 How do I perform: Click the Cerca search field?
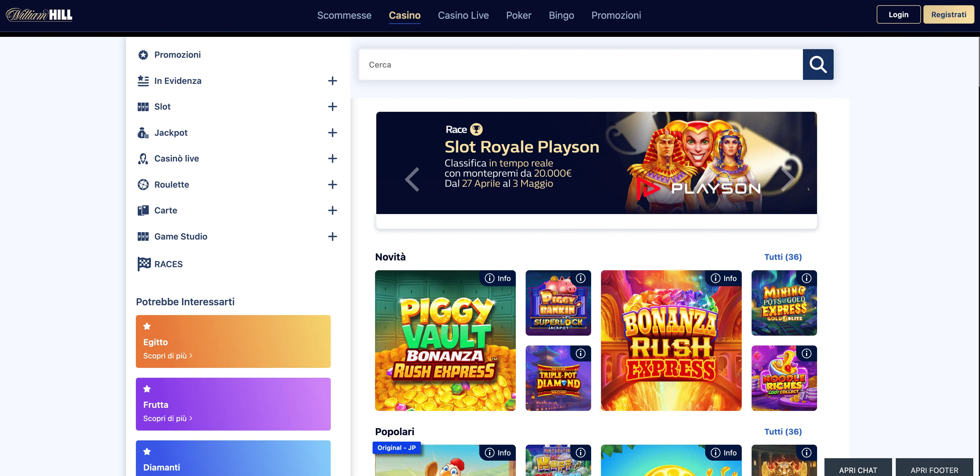[581, 64]
